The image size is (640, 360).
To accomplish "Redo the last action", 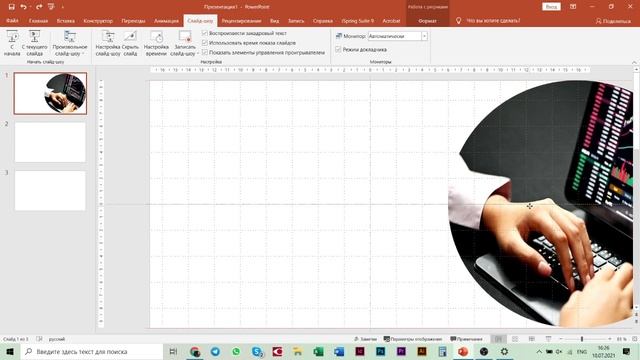I will pos(39,7).
